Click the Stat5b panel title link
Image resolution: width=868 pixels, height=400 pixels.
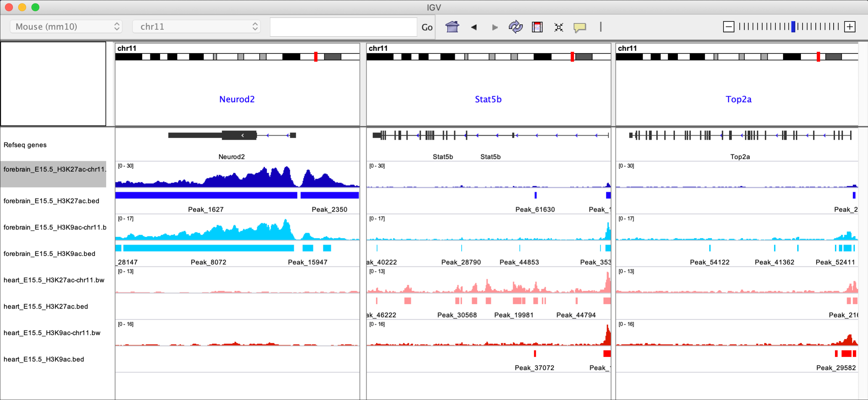[x=488, y=99]
